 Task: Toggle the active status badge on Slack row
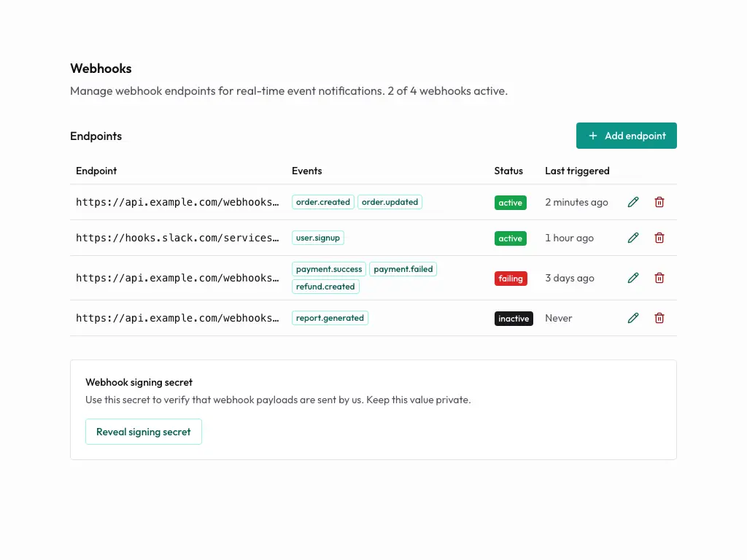(x=510, y=238)
